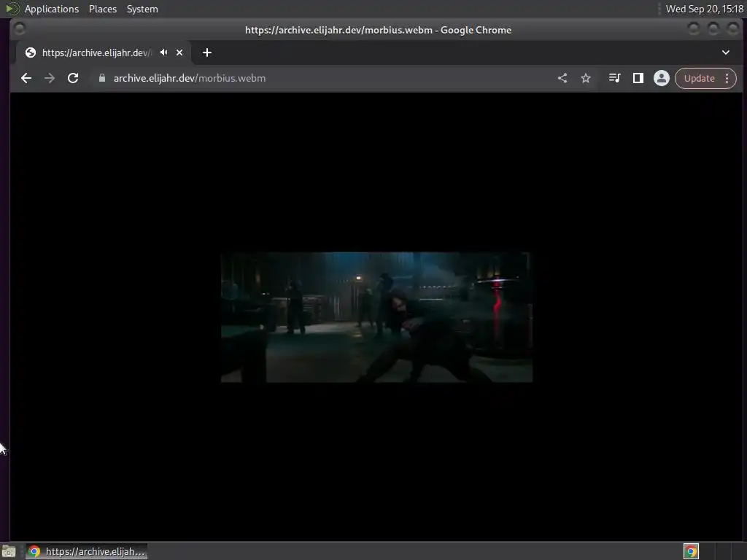Open the media controls icon
747x560 pixels.
[x=614, y=78]
